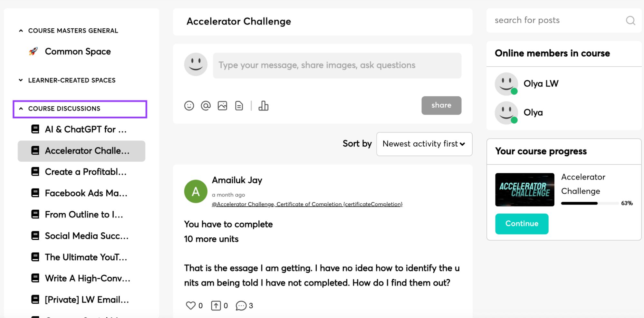
Task: Attach a document to your message
Action: (x=239, y=105)
